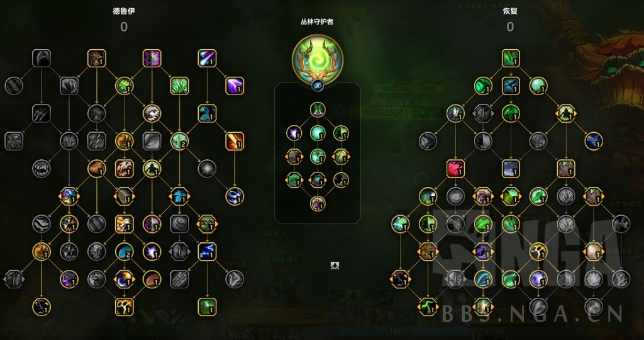The height and width of the screenshot is (340, 644).
Task: Select the blue lightning square talent
Action: pyautogui.click(x=207, y=251)
